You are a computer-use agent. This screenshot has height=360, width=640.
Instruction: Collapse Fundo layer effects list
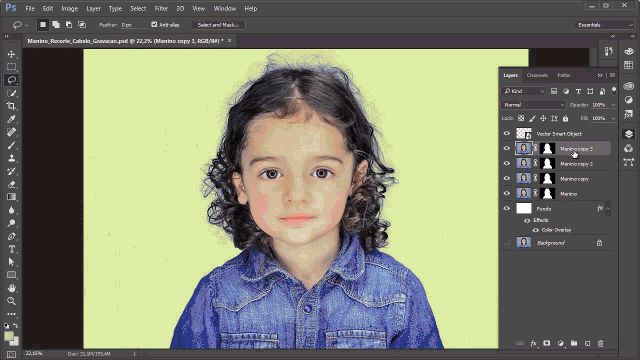click(x=608, y=209)
